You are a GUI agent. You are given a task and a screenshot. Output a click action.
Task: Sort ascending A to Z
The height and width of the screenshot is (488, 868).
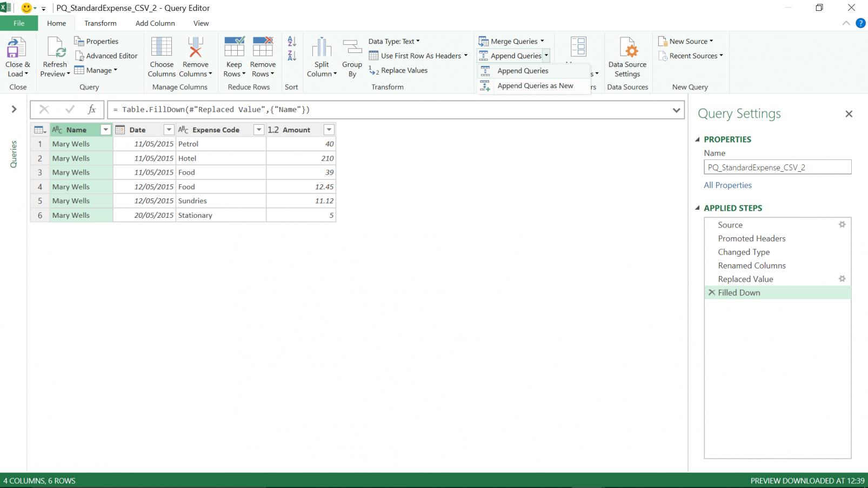292,41
